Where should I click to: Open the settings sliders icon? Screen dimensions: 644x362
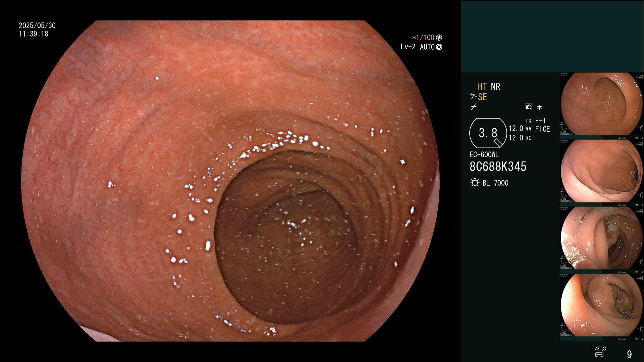click(x=528, y=107)
